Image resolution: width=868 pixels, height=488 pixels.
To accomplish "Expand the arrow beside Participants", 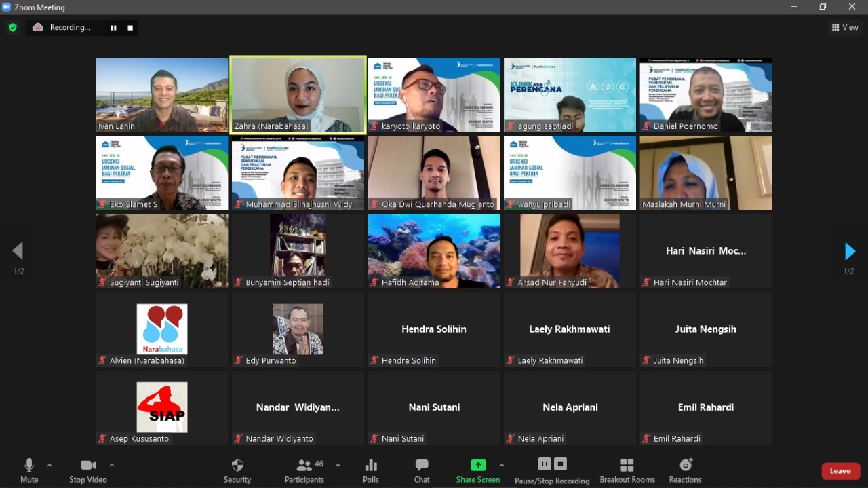I will click(x=338, y=466).
